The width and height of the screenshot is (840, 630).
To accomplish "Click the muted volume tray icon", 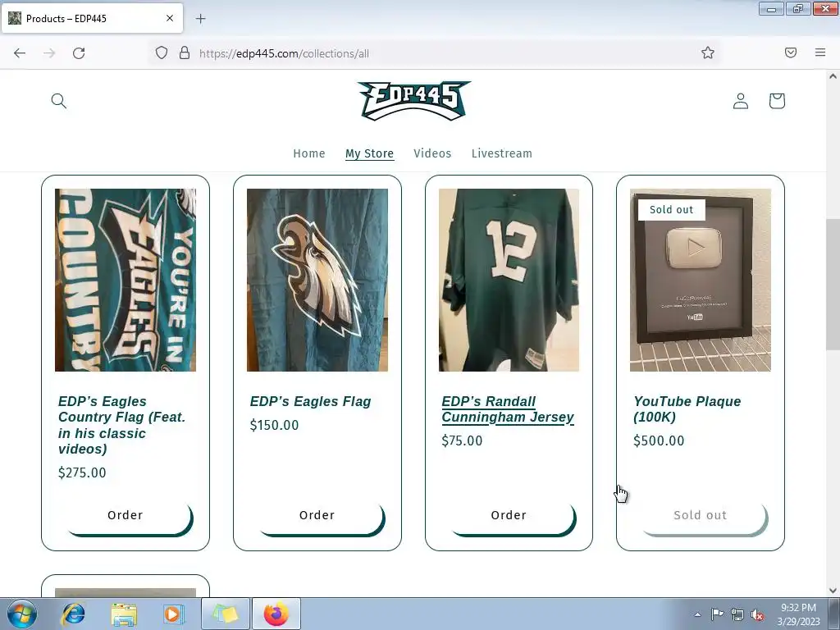I will click(757, 614).
